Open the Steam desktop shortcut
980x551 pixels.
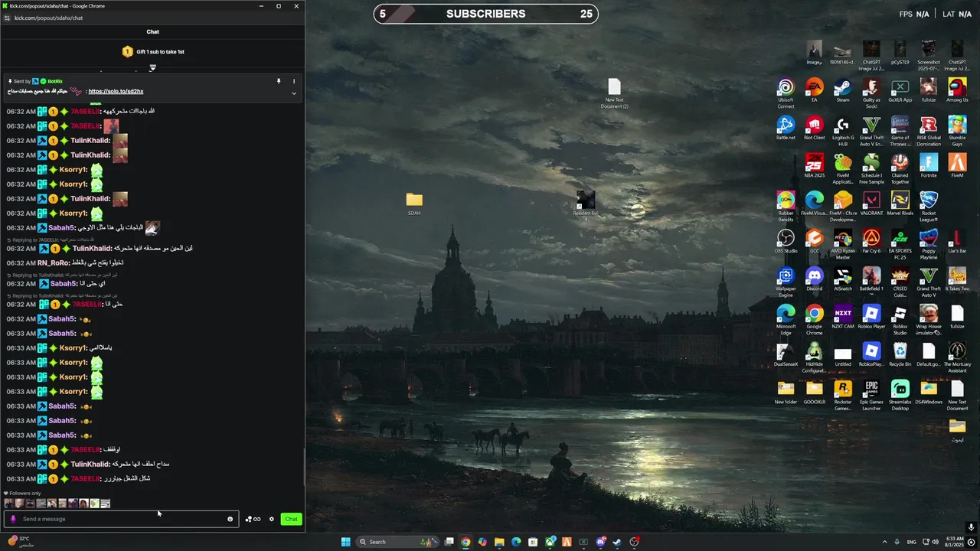click(x=842, y=90)
